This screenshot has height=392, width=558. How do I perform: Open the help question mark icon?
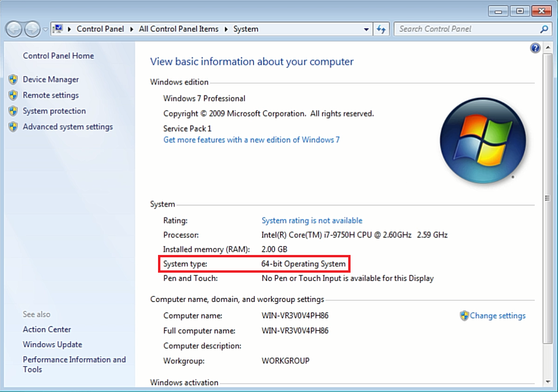pyautogui.click(x=535, y=48)
